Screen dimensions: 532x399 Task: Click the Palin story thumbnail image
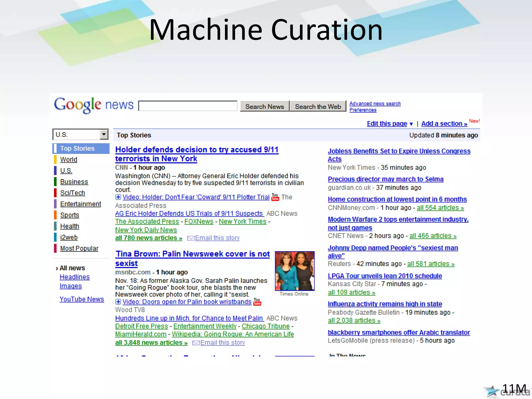tap(295, 271)
